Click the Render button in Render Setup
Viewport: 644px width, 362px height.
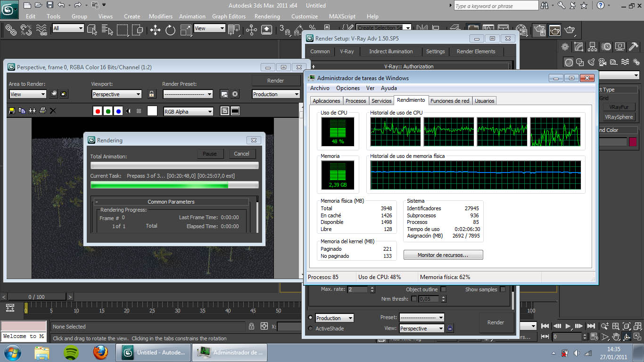pos(495,322)
